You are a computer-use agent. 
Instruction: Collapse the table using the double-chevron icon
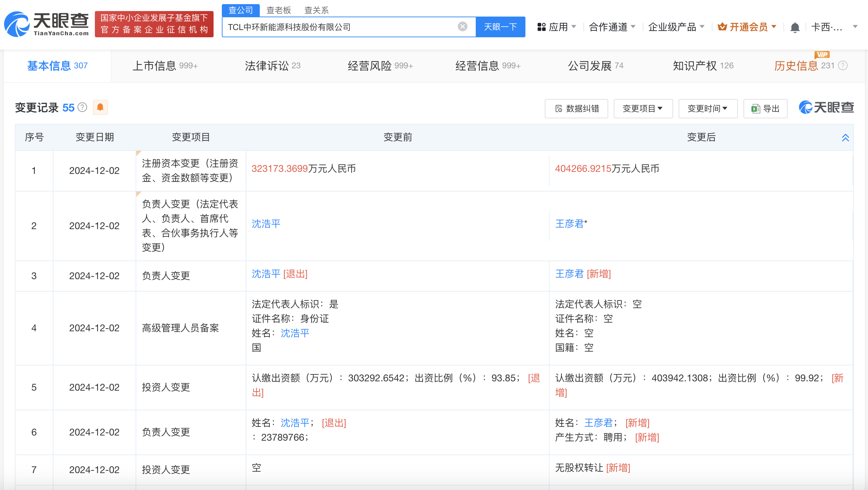pos(845,138)
